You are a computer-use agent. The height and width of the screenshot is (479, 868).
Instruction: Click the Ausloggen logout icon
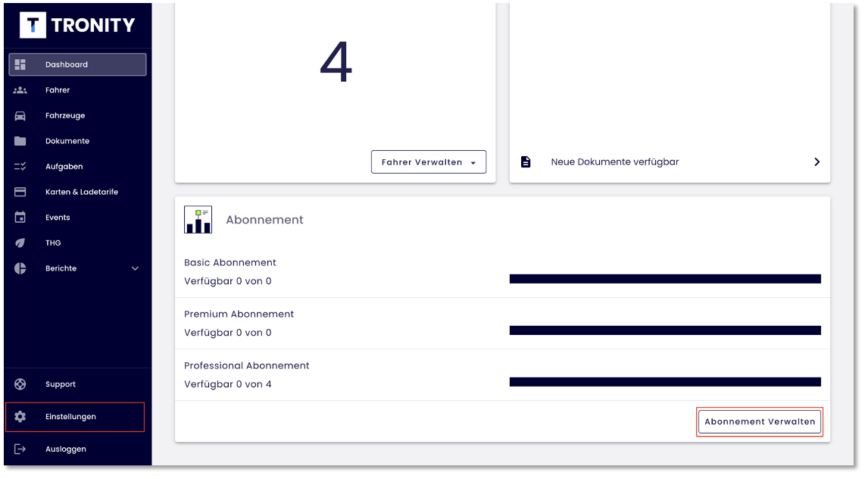20,449
